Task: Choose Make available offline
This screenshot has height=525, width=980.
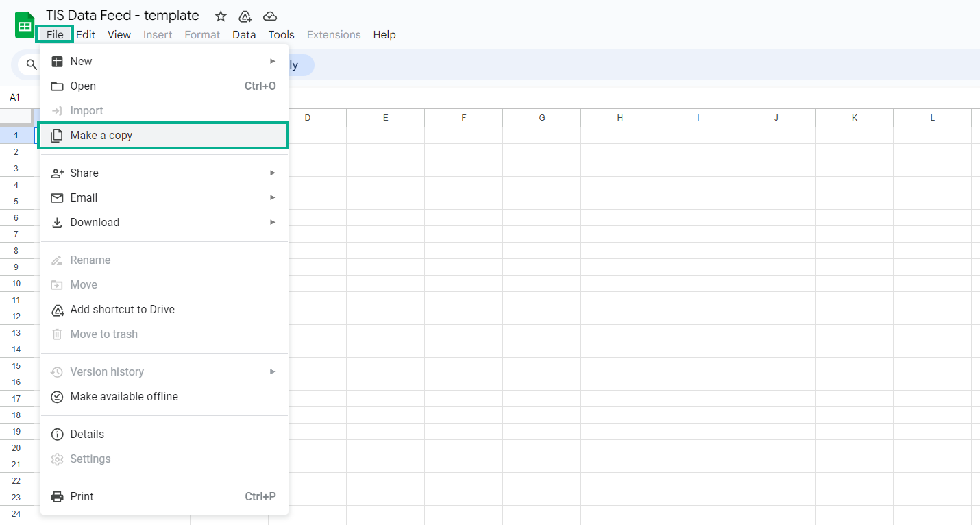Action: tap(124, 396)
